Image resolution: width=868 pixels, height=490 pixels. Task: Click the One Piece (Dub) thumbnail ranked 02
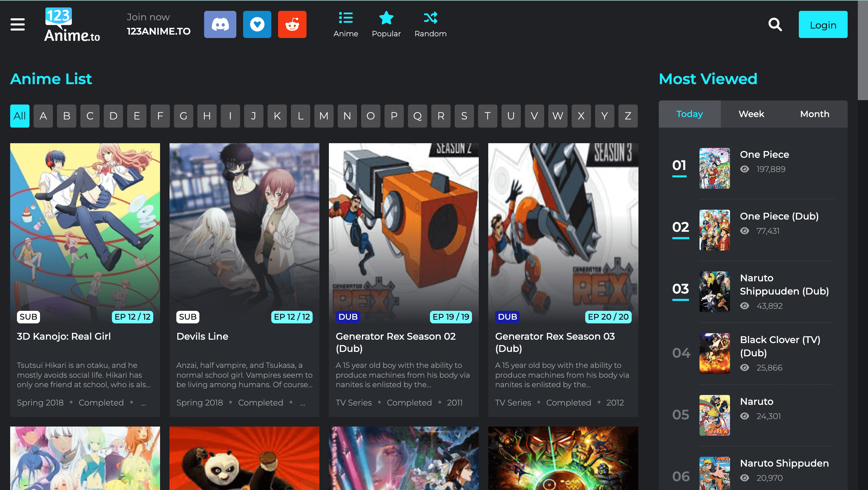715,230
